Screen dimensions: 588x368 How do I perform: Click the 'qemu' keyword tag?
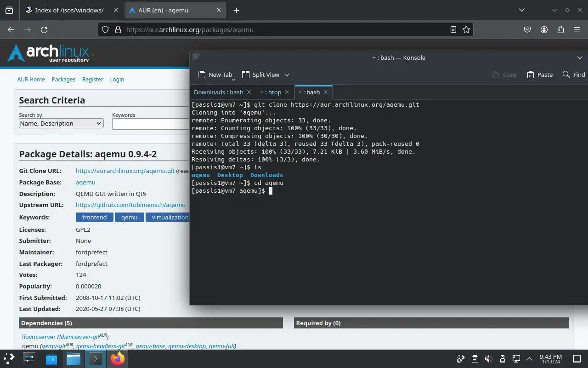pos(130,217)
